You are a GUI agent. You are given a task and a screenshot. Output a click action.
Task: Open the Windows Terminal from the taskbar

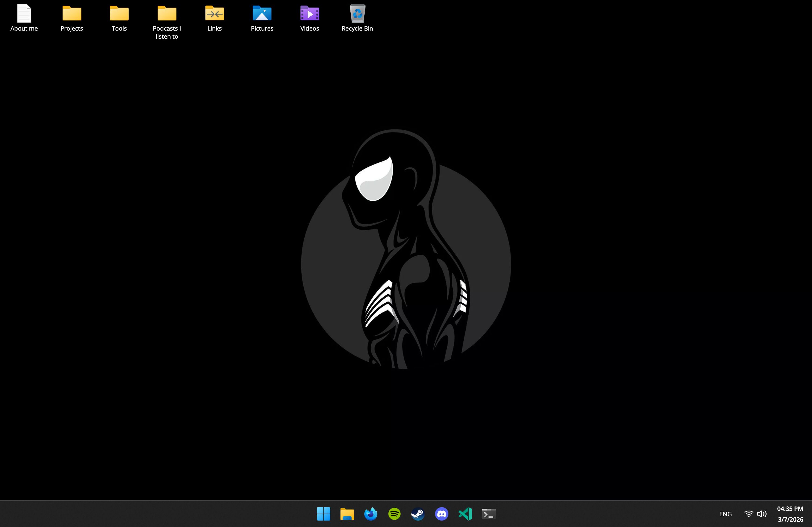[488, 514]
